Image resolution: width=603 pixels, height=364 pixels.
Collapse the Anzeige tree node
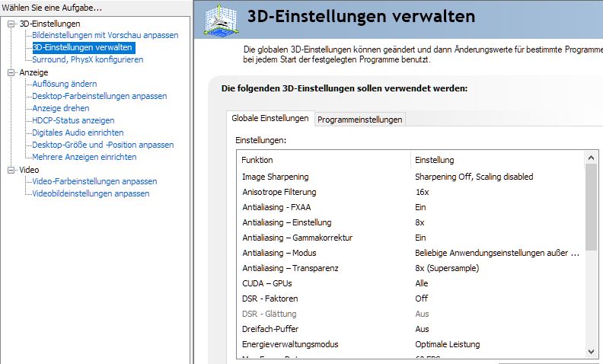coord(11,72)
